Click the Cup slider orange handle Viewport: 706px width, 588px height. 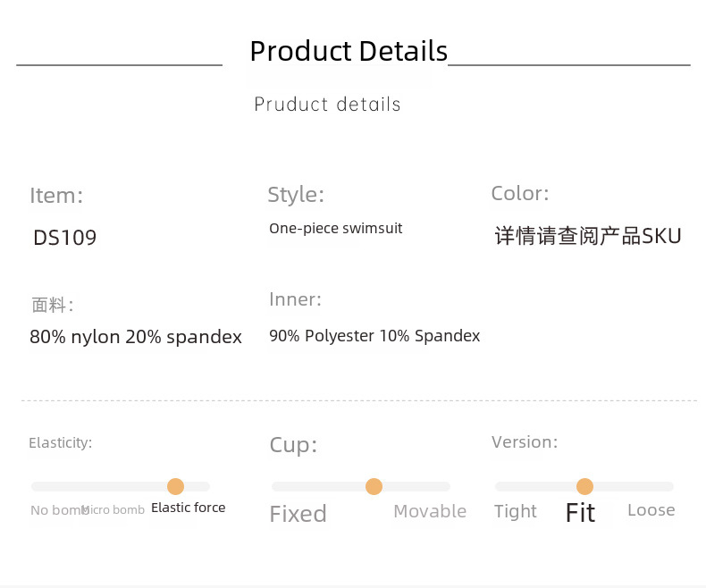[374, 486]
